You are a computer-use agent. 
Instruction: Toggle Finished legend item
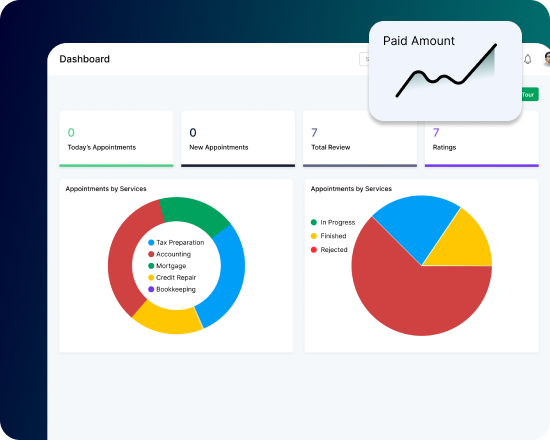pyautogui.click(x=329, y=236)
